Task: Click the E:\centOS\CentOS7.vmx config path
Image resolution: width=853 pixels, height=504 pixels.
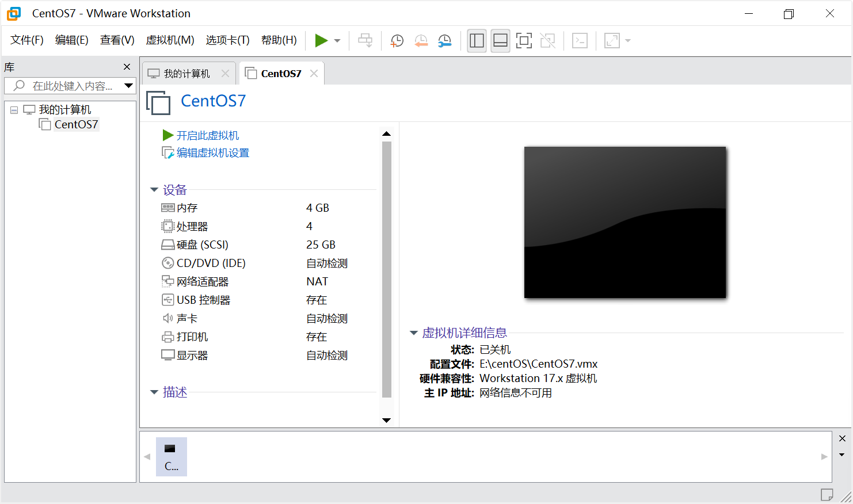Action: coord(539,364)
